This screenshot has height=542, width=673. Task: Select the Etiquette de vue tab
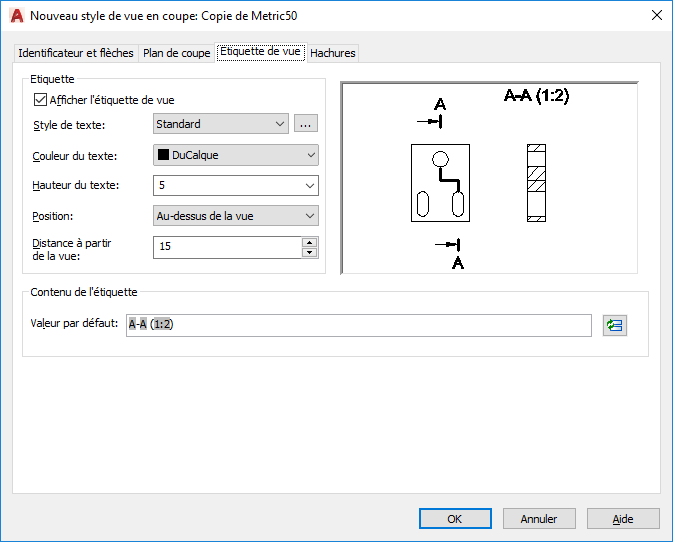(x=260, y=52)
